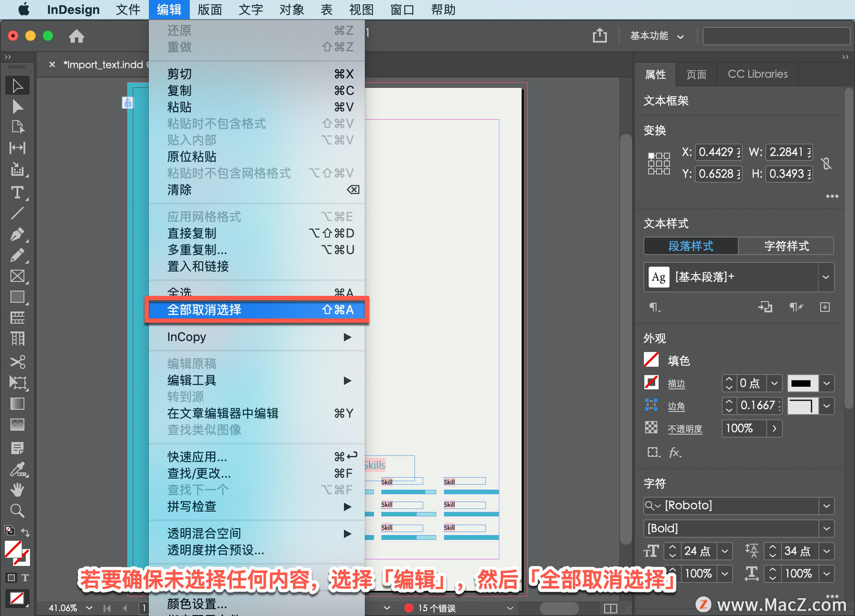Select the Zoom tool
Screen dimensions: 855x616
[17, 511]
